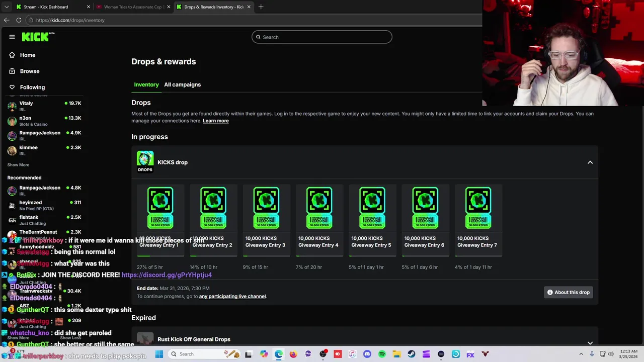Open Windows Start menu

(x=159, y=354)
